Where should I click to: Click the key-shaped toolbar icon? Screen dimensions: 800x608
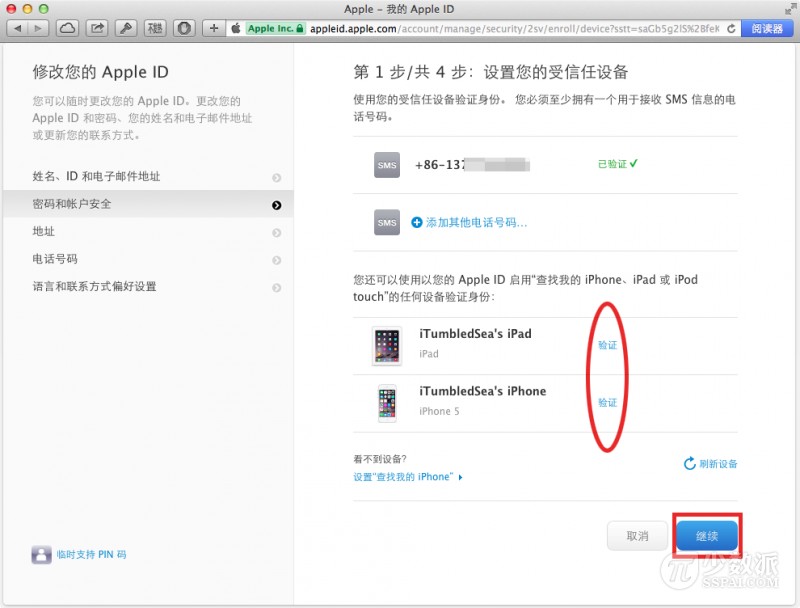(x=126, y=28)
